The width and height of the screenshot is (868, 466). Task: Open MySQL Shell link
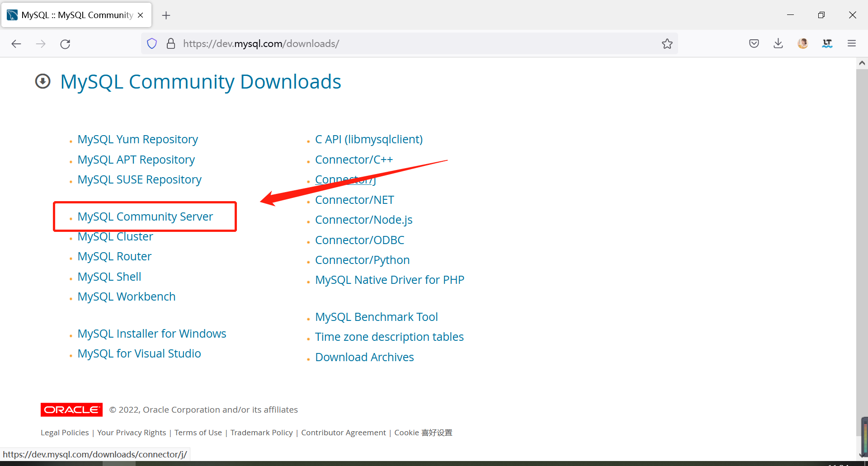coord(109,277)
